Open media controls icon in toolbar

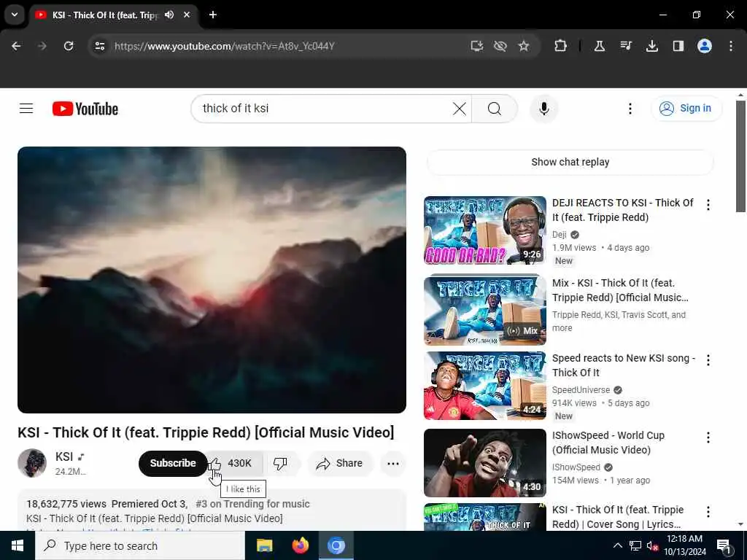[625, 46]
